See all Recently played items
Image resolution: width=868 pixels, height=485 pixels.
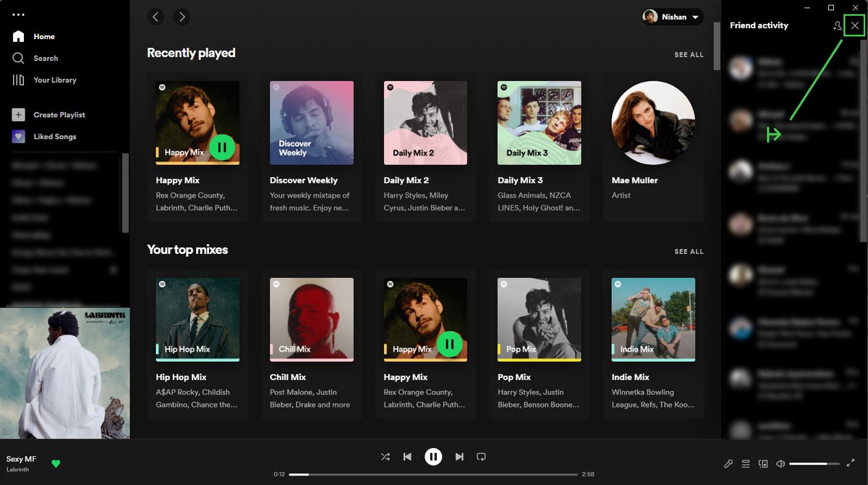(x=689, y=54)
